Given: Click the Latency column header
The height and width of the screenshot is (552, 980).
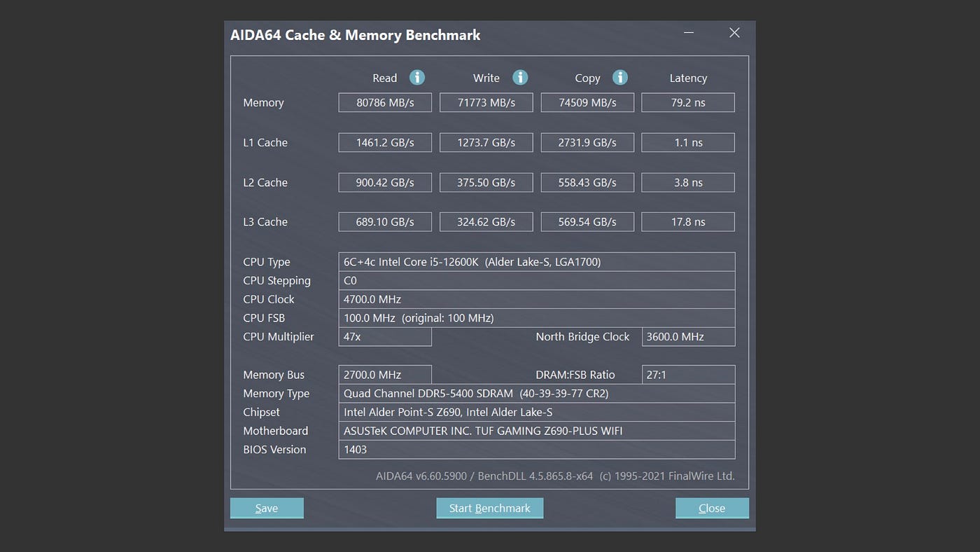Looking at the screenshot, I should pyautogui.click(x=688, y=78).
